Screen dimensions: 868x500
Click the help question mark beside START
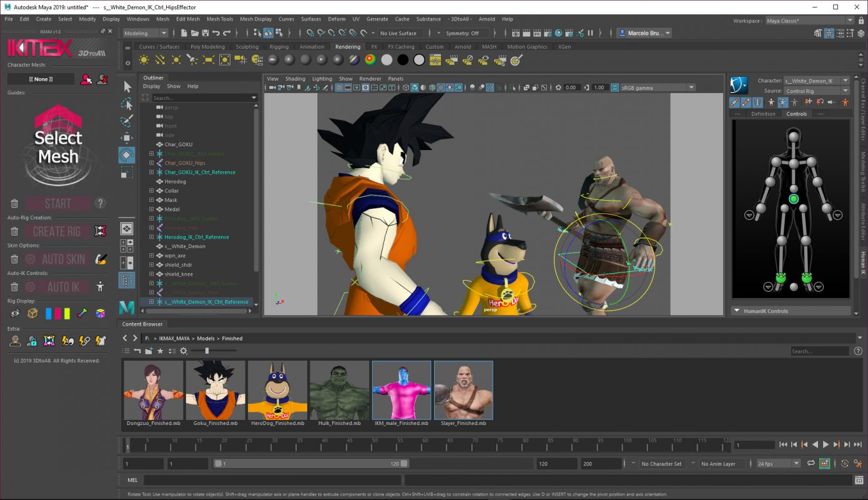pos(100,204)
